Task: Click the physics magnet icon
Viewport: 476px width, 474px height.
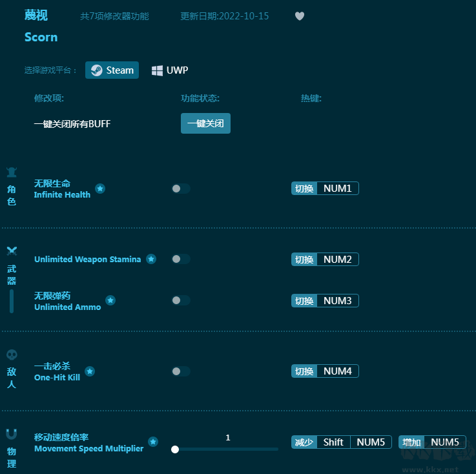Action: [12, 434]
